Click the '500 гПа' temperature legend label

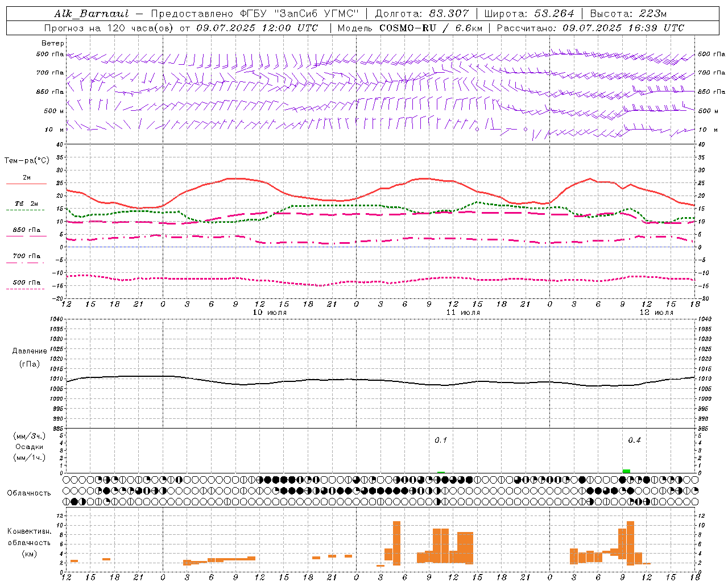26,282
